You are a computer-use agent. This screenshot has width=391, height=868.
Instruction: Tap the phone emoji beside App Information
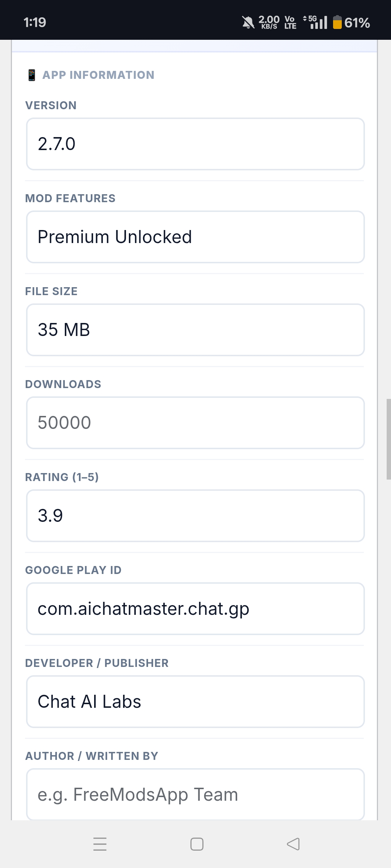(x=31, y=75)
